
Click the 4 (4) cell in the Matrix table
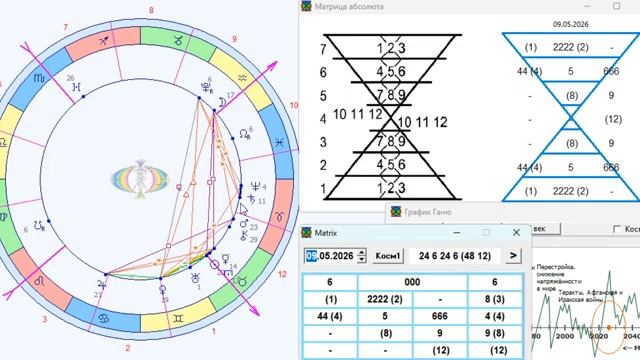(494, 316)
